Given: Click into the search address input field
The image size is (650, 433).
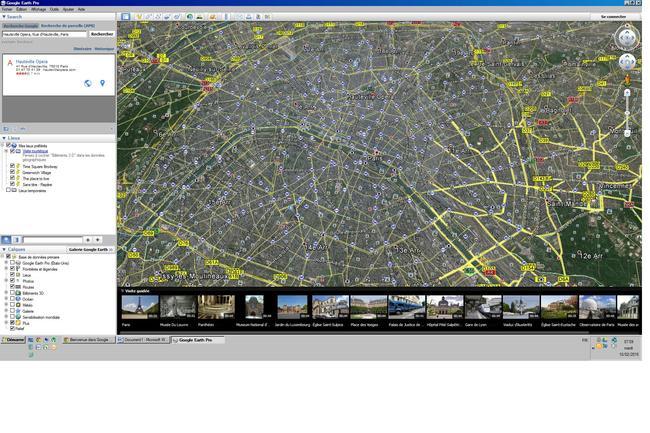Looking at the screenshot, I should coord(45,34).
